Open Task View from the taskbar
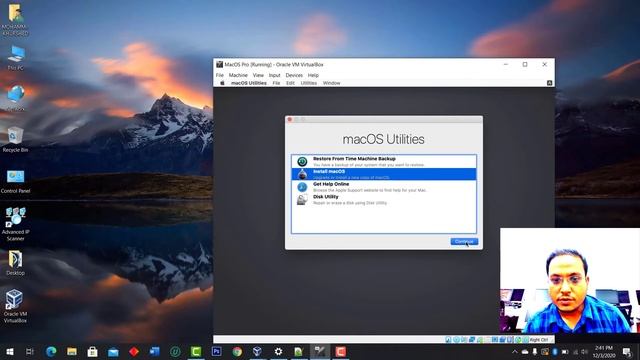This screenshot has width=640, height=360. 30,351
